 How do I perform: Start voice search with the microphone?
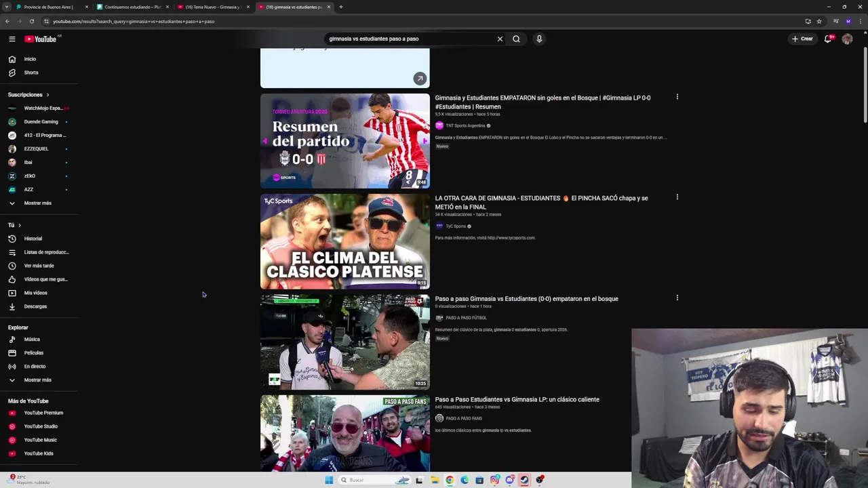539,39
